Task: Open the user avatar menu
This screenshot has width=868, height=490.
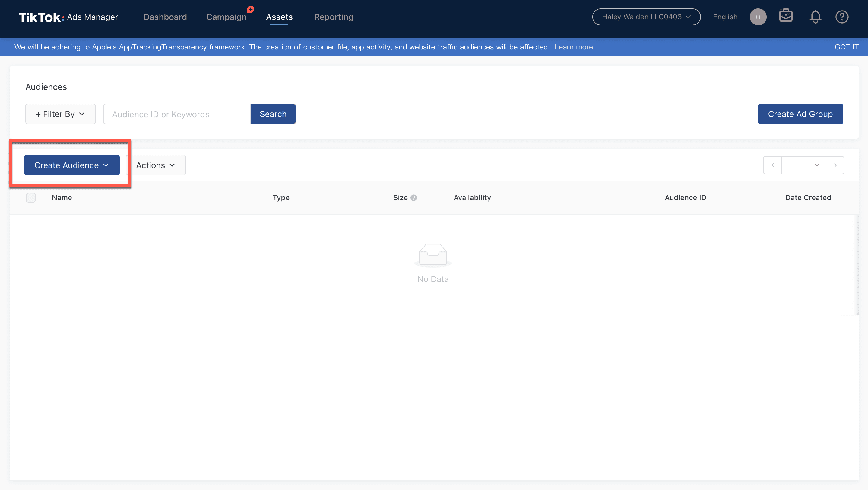Action: 758,17
